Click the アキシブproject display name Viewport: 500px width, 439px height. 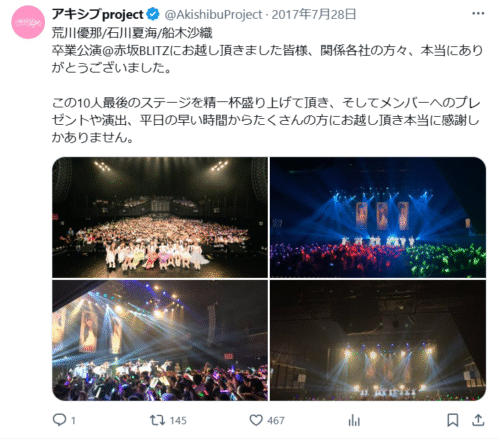(98, 14)
